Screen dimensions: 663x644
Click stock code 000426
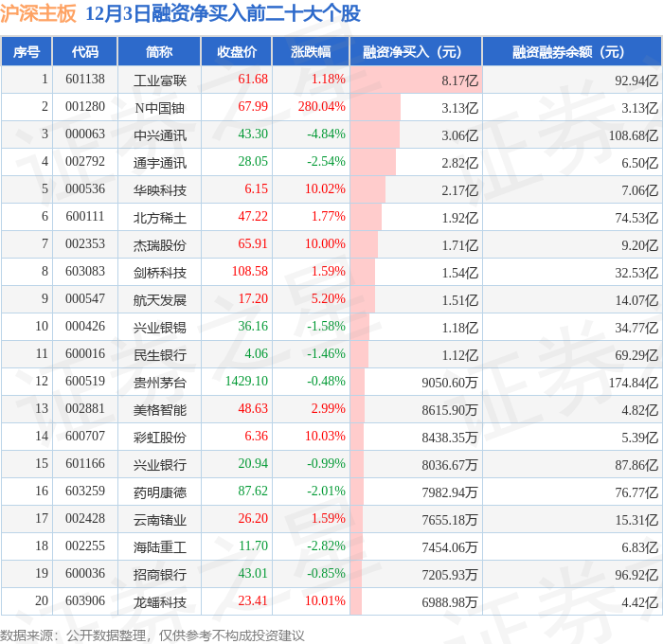pos(85,327)
